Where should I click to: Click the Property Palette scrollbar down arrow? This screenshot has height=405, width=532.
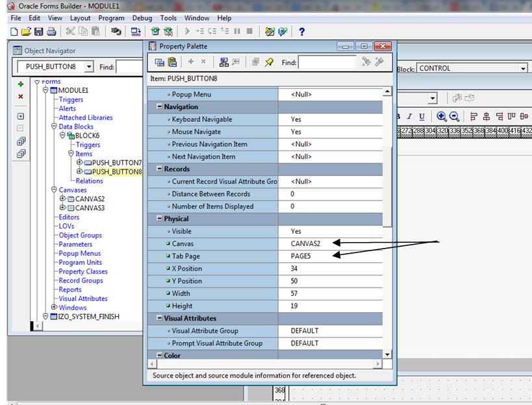click(388, 354)
